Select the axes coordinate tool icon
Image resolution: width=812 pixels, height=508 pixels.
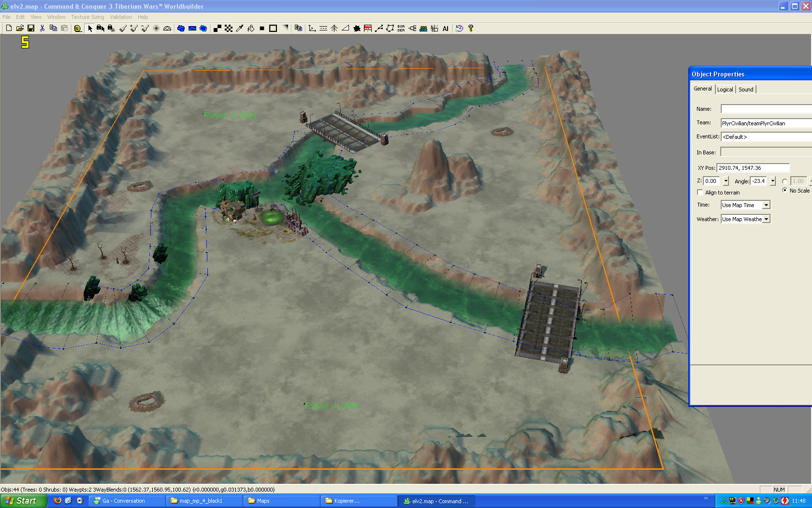(x=312, y=28)
